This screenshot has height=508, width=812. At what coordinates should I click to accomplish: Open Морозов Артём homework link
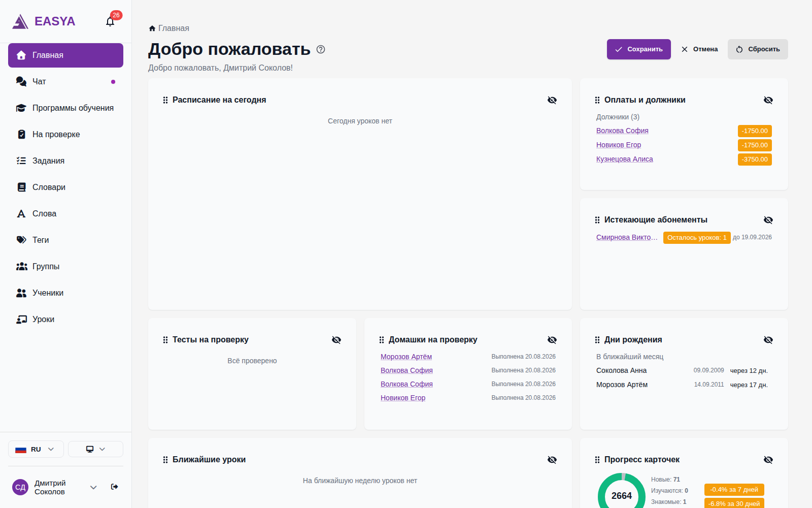coord(406,357)
